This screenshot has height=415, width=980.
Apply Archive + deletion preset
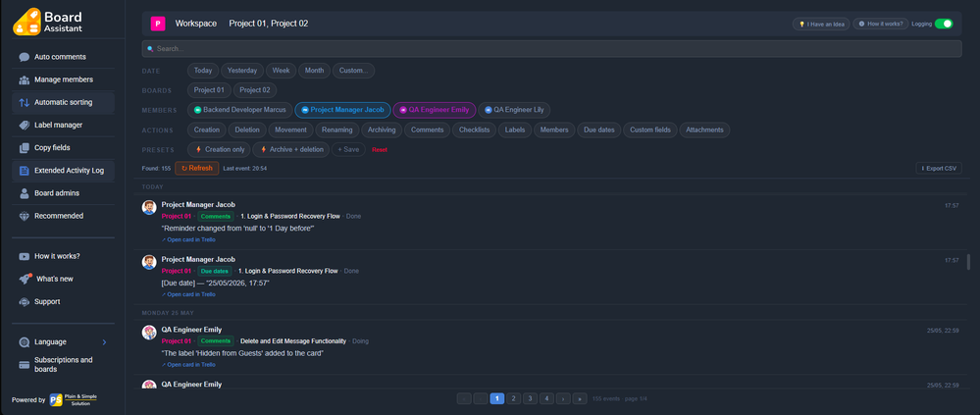pos(290,149)
